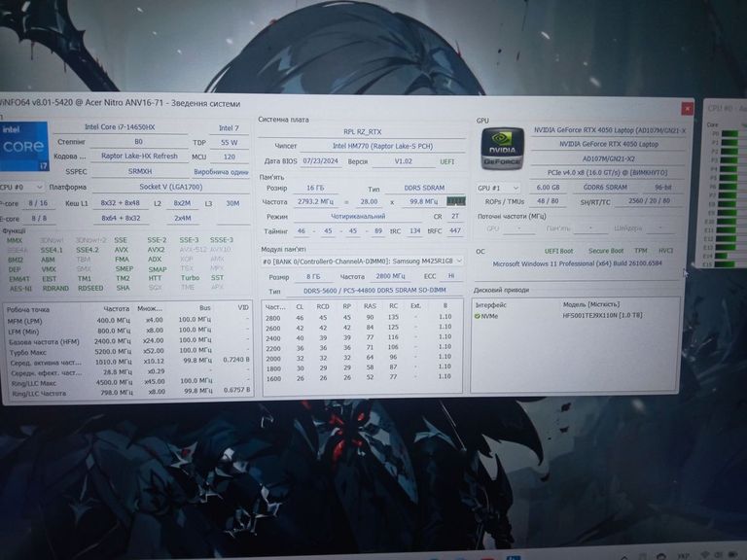Select the motherboard name 'RPL RZ_RTX'
Viewport: 747px width, 560px height.
363,132
